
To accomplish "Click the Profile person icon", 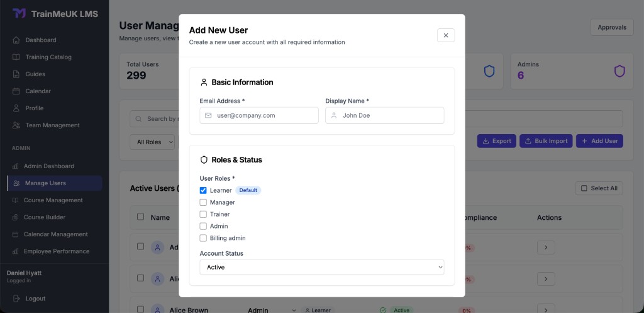I will (x=16, y=108).
